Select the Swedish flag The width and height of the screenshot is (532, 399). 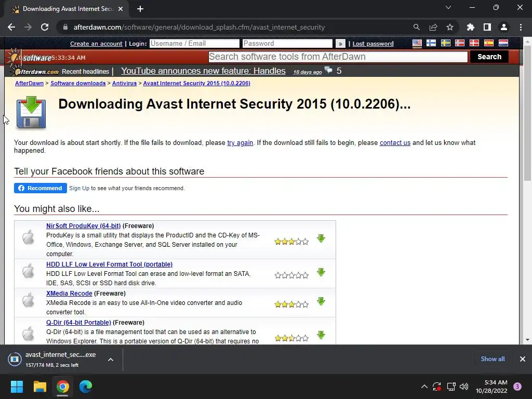(445, 43)
